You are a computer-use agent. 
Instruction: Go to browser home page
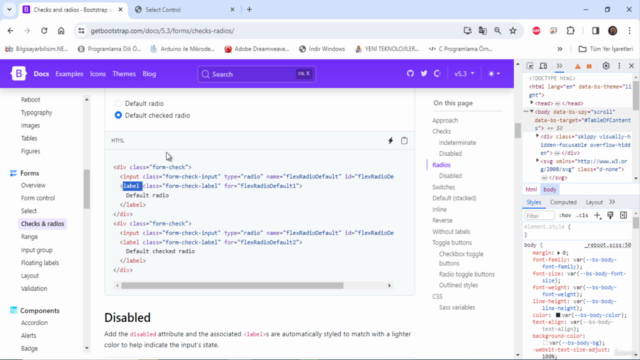61,31
